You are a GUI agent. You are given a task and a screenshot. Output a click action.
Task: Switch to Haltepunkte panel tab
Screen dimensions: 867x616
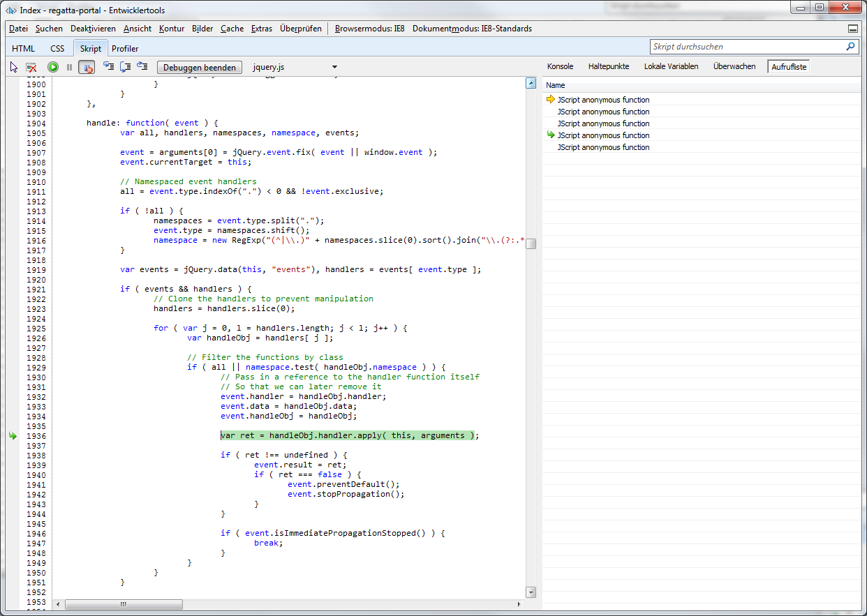coord(608,66)
